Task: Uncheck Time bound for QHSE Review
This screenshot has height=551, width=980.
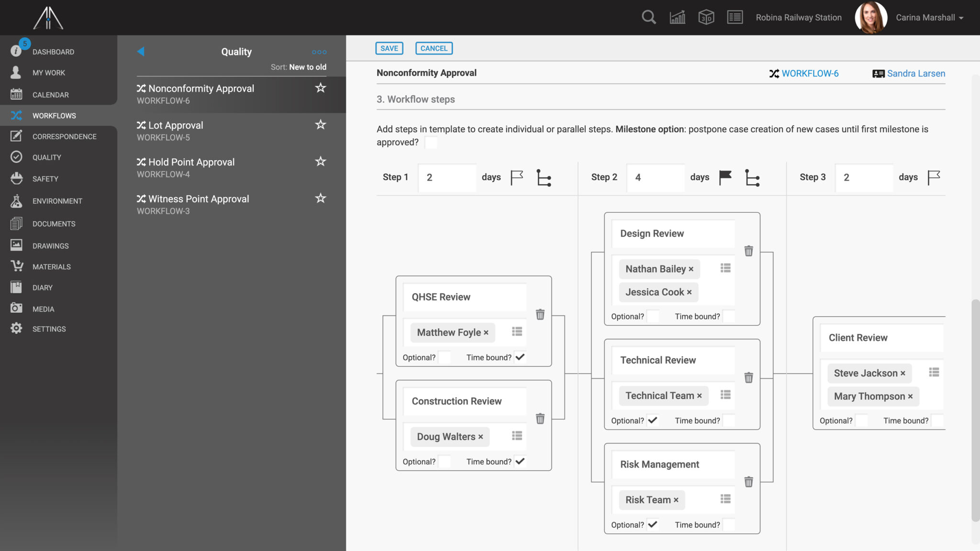Action: coord(520,357)
